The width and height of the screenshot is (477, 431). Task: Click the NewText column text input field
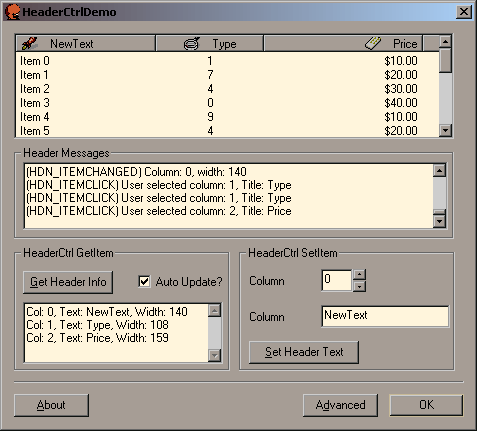pyautogui.click(x=385, y=316)
